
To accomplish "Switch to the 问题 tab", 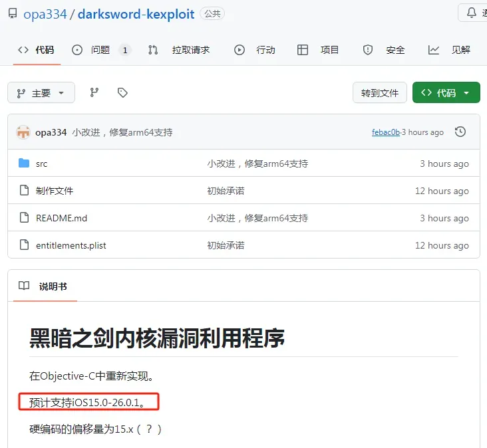I will [100, 50].
